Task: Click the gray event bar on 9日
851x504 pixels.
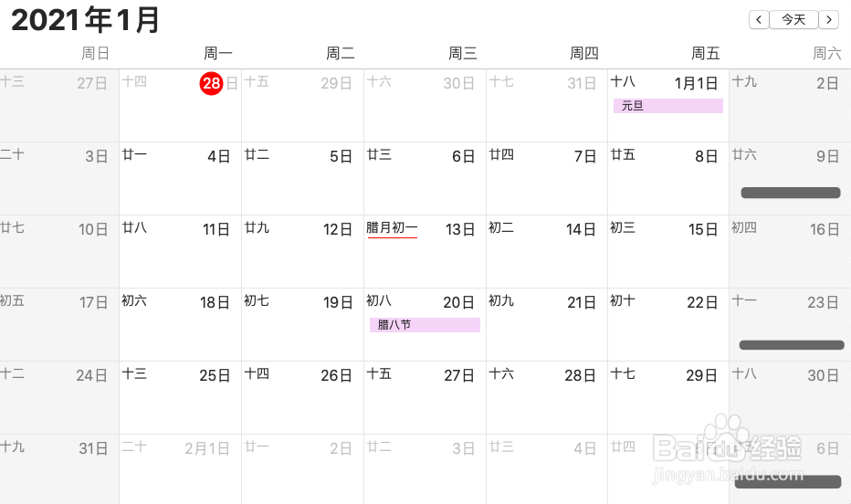Action: pos(790,193)
